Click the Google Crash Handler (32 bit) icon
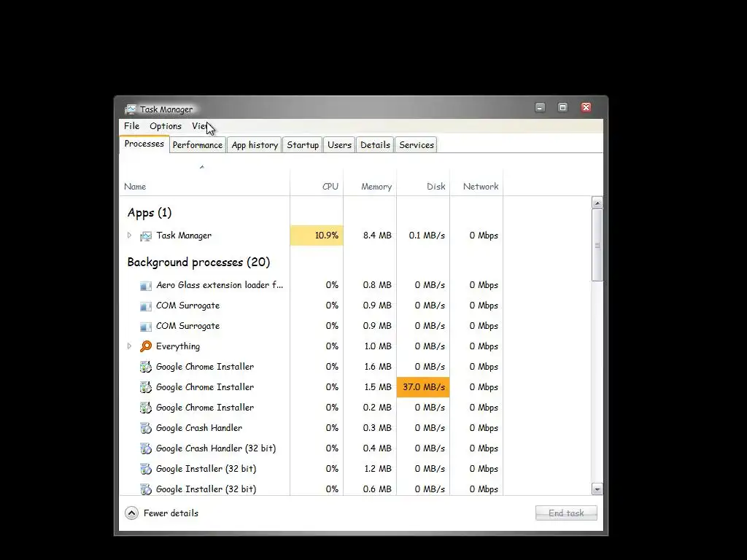This screenshot has width=747, height=560. tap(145, 448)
